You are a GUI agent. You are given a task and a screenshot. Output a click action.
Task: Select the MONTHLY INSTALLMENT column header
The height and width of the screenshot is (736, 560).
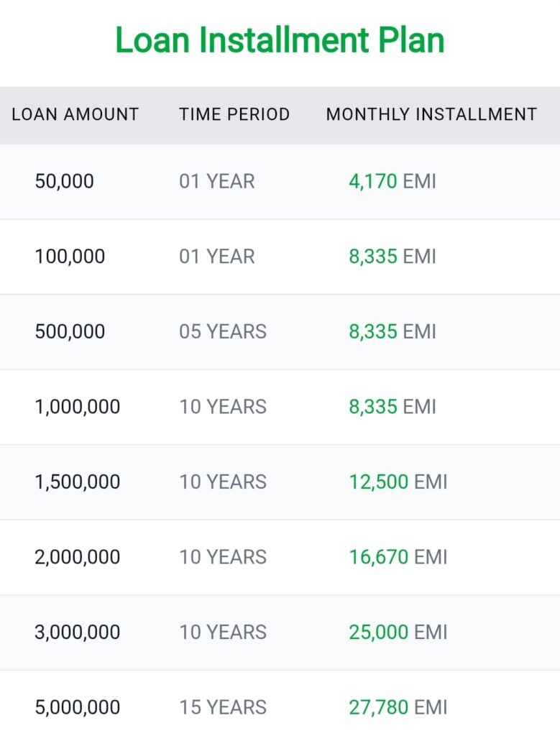click(431, 114)
